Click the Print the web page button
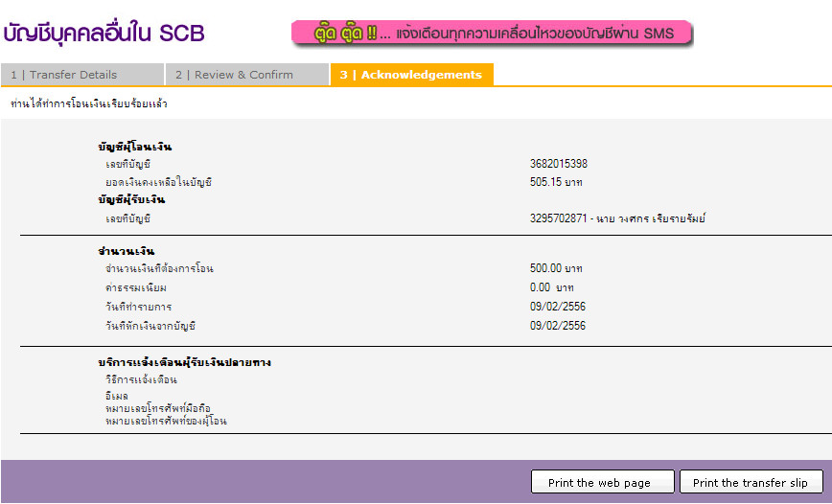The width and height of the screenshot is (832, 504). click(x=603, y=482)
